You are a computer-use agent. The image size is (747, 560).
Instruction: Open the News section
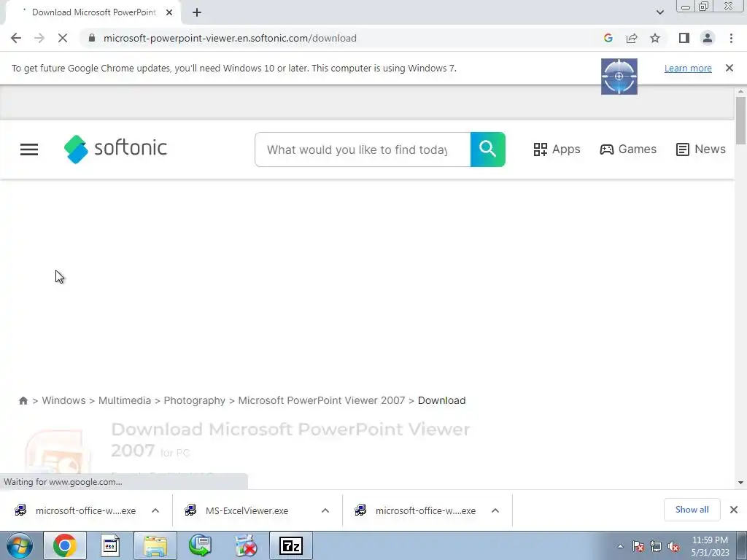pyautogui.click(x=701, y=149)
